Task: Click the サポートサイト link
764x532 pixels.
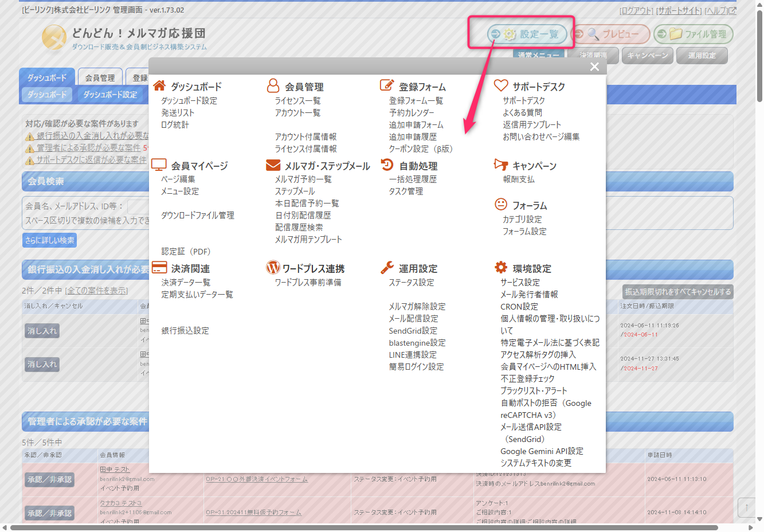Action: coord(679,11)
